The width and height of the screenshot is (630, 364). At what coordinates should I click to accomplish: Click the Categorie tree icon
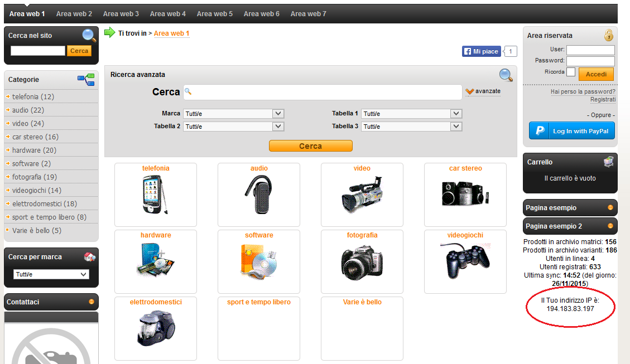pyautogui.click(x=86, y=80)
